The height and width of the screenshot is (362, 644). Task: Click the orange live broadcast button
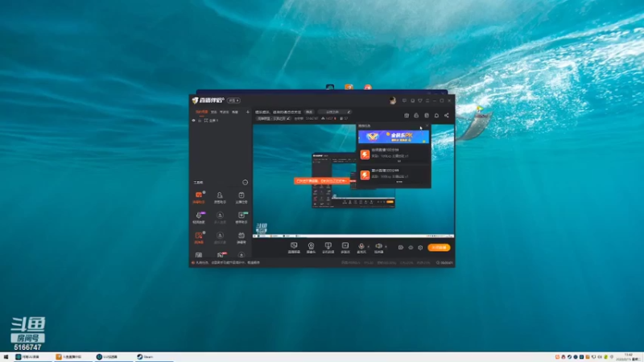(x=439, y=248)
